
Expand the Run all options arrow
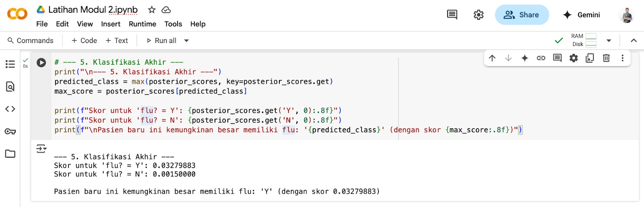186,41
